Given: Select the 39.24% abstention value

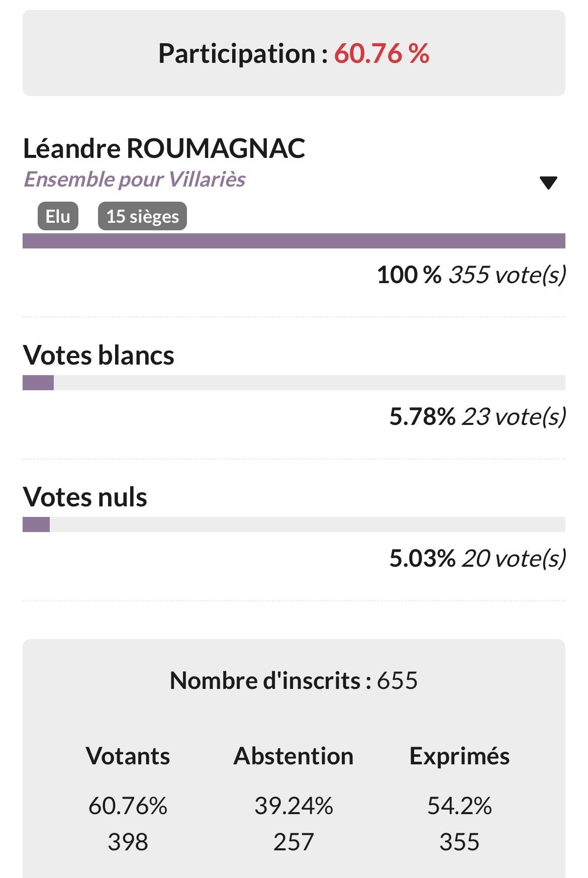Looking at the screenshot, I should pyautogui.click(x=293, y=806).
